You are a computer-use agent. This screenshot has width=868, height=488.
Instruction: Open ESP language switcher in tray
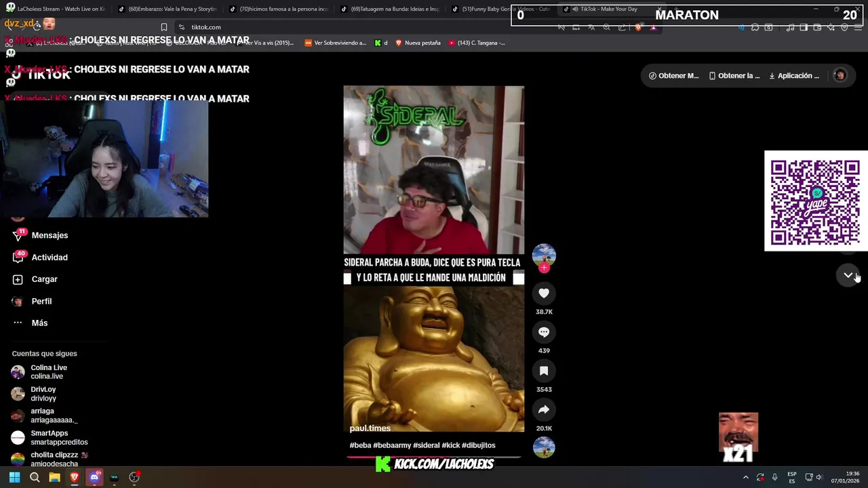click(x=792, y=477)
